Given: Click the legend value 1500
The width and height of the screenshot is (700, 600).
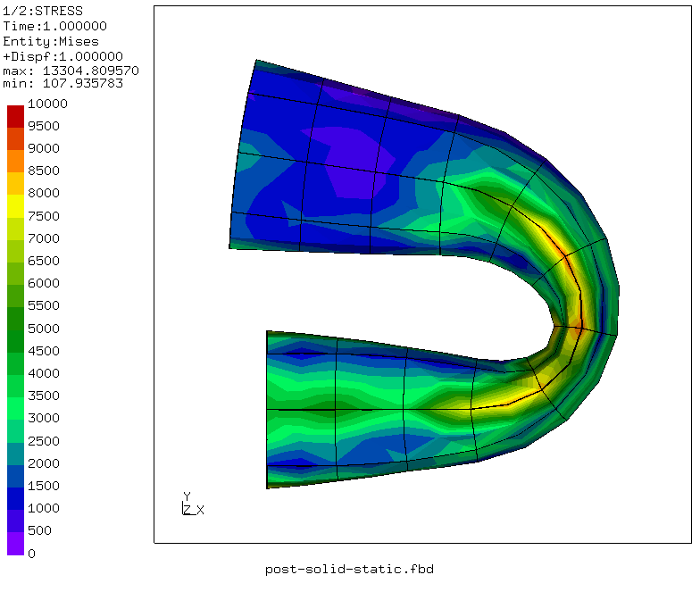Looking at the screenshot, I should [x=43, y=486].
